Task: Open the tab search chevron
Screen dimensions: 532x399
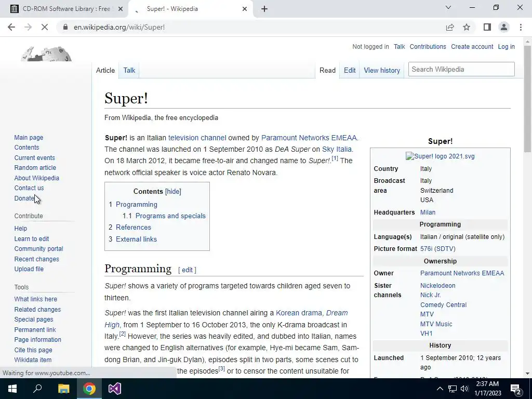Action: 448,7
